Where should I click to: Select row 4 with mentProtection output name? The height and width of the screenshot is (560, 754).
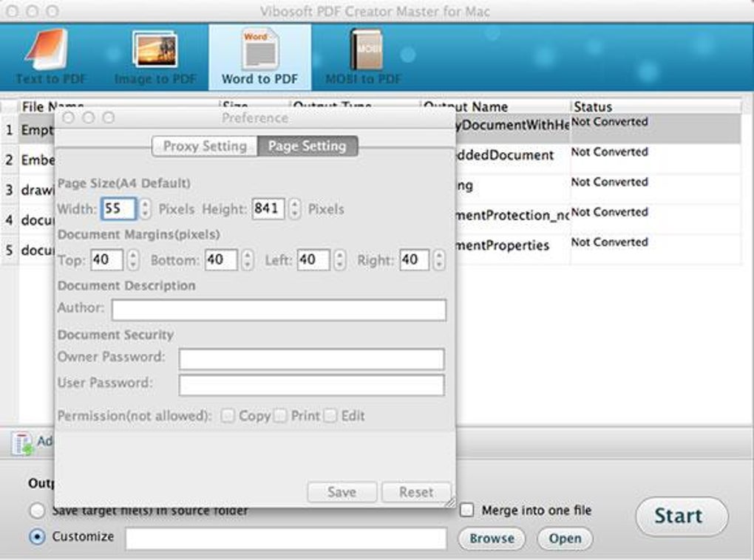coord(513,215)
